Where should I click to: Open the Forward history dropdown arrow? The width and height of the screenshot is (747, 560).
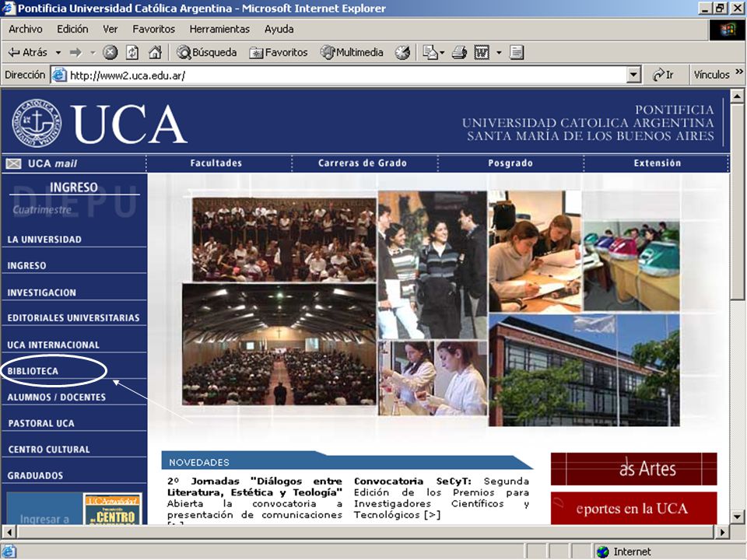[x=93, y=52]
